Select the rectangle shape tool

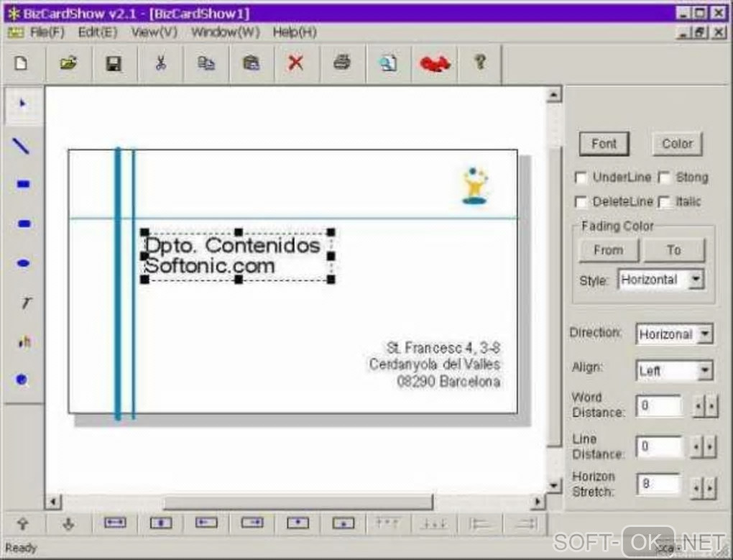(24, 184)
